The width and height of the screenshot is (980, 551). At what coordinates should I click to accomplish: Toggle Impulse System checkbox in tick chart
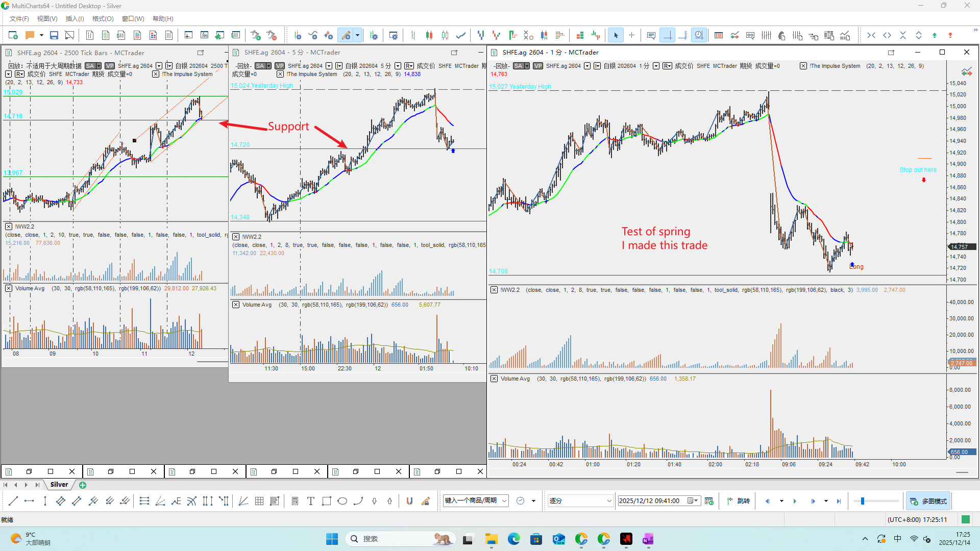156,74
